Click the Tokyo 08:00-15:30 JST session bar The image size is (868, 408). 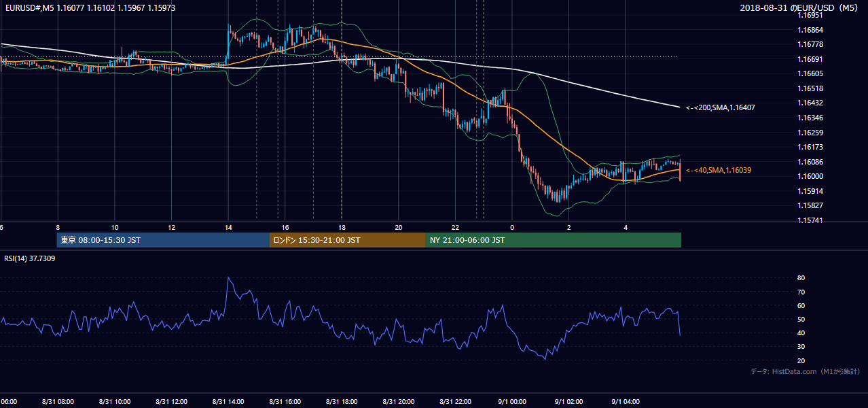[x=163, y=240]
